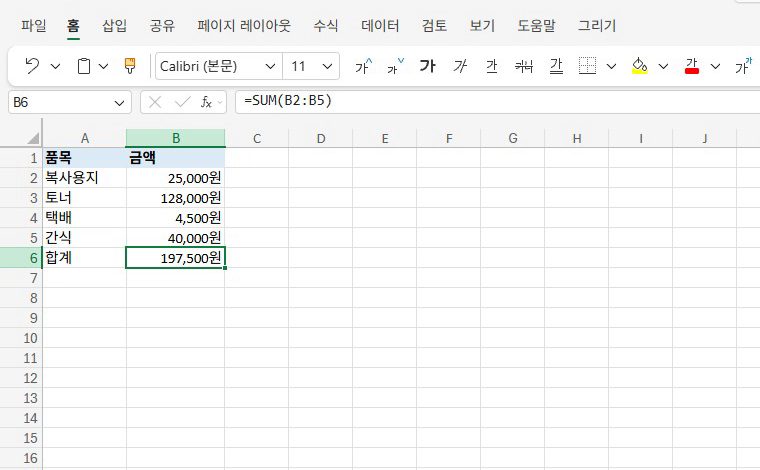
Task: Select total cell 197,500원
Action: pos(175,258)
